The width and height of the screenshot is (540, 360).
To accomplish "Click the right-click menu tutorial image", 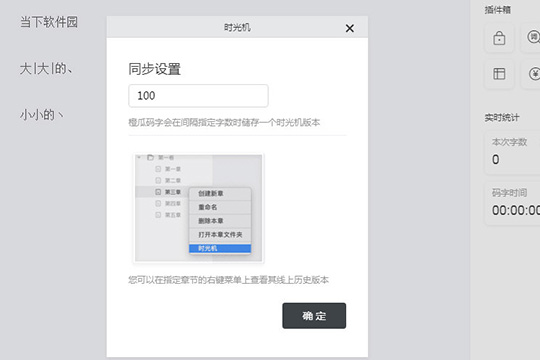I will coord(199,208).
